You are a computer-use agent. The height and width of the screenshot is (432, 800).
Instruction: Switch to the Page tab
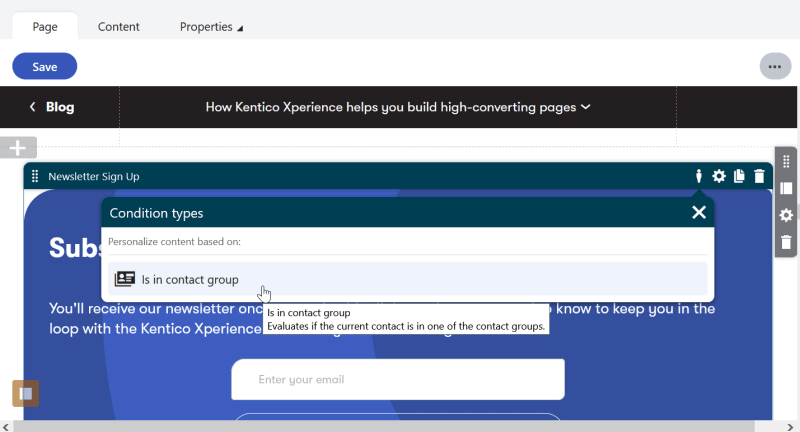45,27
